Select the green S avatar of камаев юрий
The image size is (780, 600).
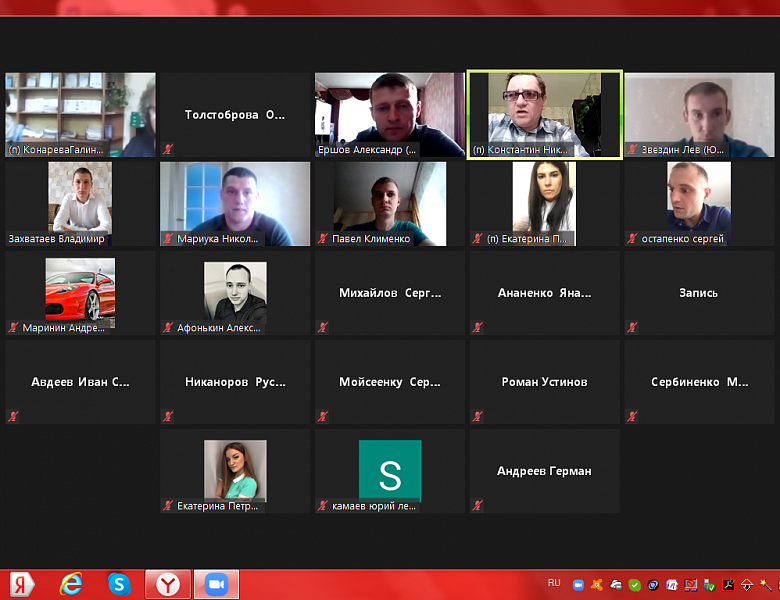390,471
